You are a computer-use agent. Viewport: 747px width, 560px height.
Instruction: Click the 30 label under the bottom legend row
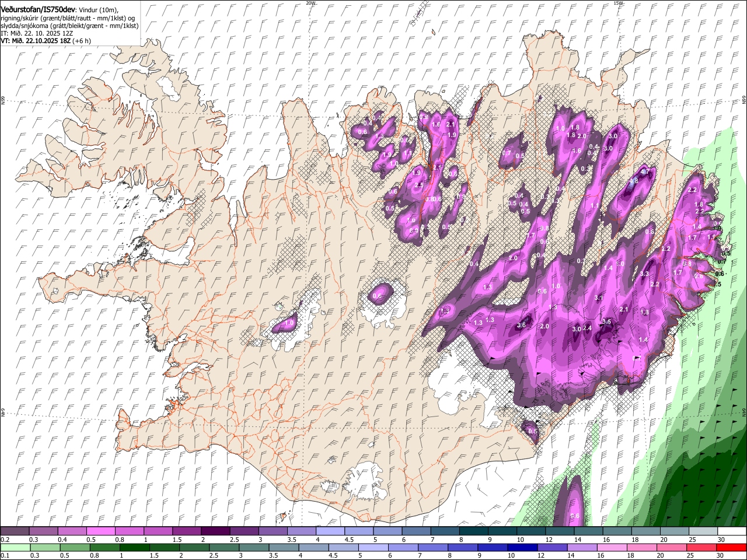720,555
